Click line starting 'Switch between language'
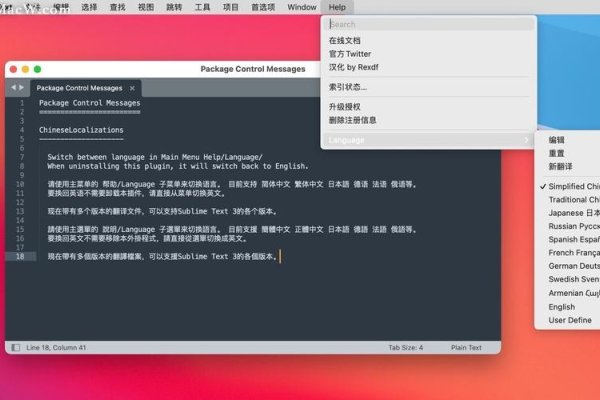600x400 pixels. click(155, 157)
